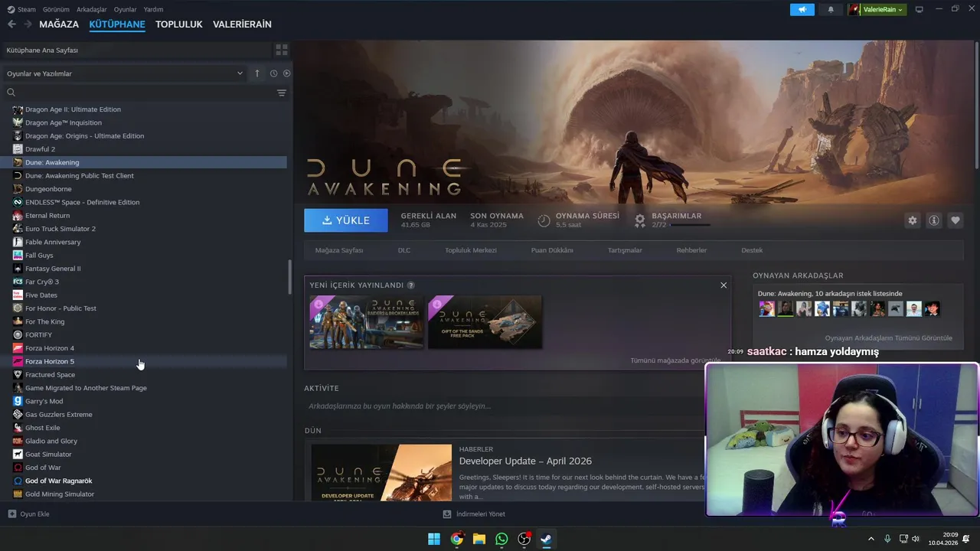Open the Windows Start button
Viewport: 980px width, 551px height.
click(x=434, y=539)
